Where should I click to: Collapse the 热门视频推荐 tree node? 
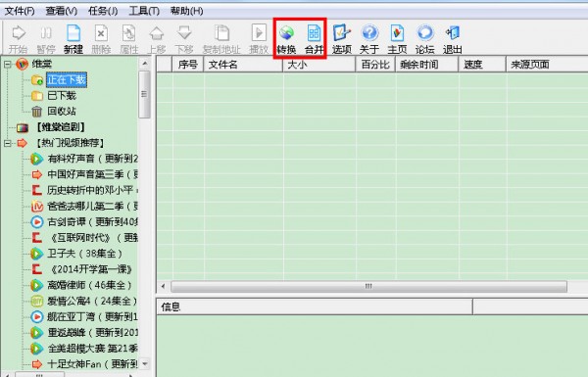point(8,143)
